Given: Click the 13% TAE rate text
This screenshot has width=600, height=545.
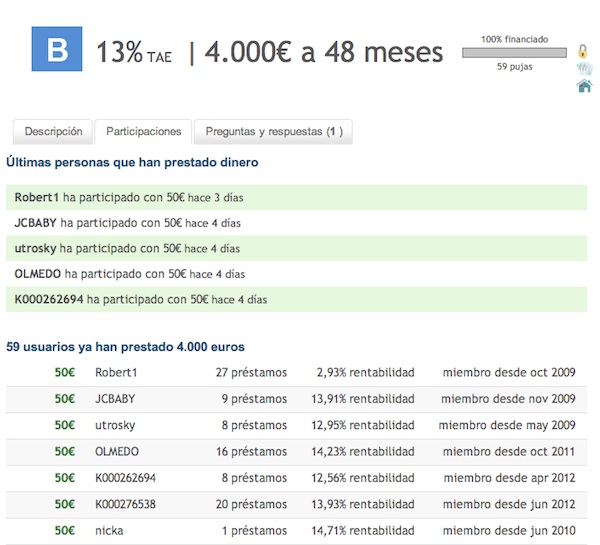Looking at the screenshot, I should click(133, 53).
